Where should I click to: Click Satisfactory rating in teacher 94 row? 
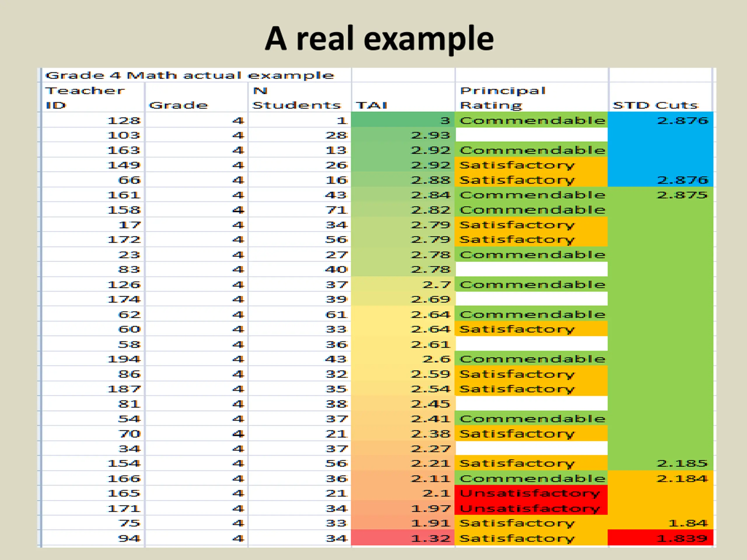531,538
